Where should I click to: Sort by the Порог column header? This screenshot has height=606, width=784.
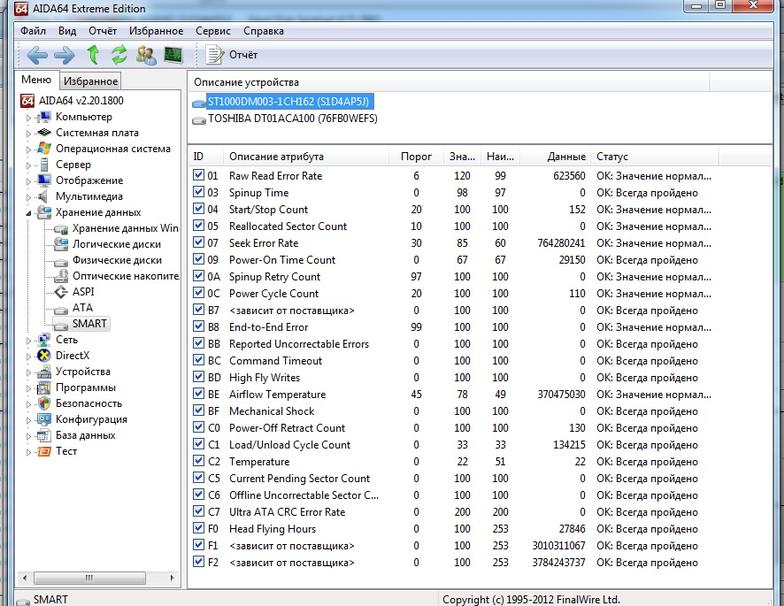pos(416,156)
